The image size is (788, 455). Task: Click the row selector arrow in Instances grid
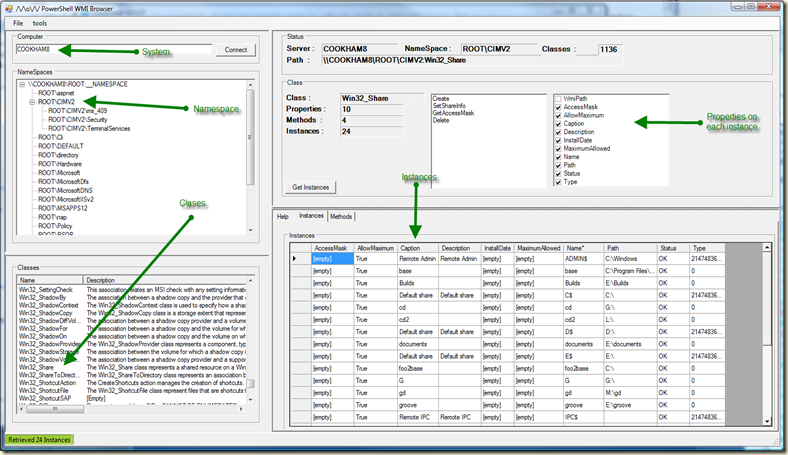tap(294, 259)
